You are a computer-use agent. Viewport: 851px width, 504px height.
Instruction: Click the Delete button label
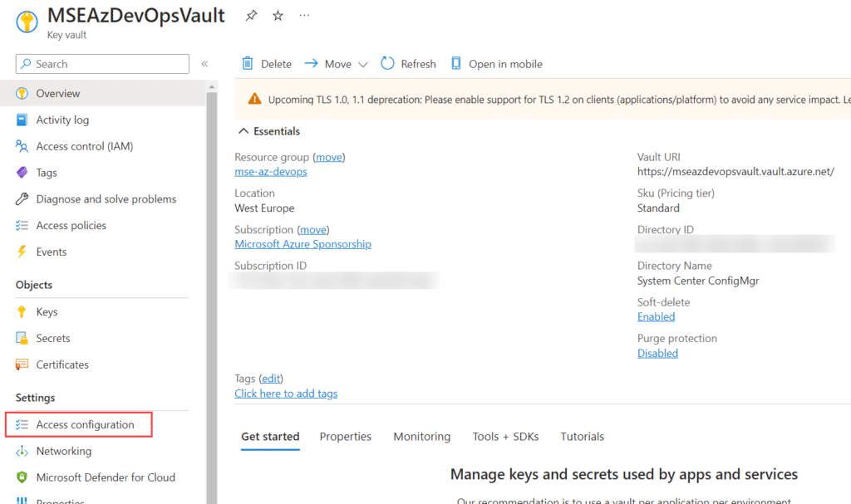[x=276, y=64]
